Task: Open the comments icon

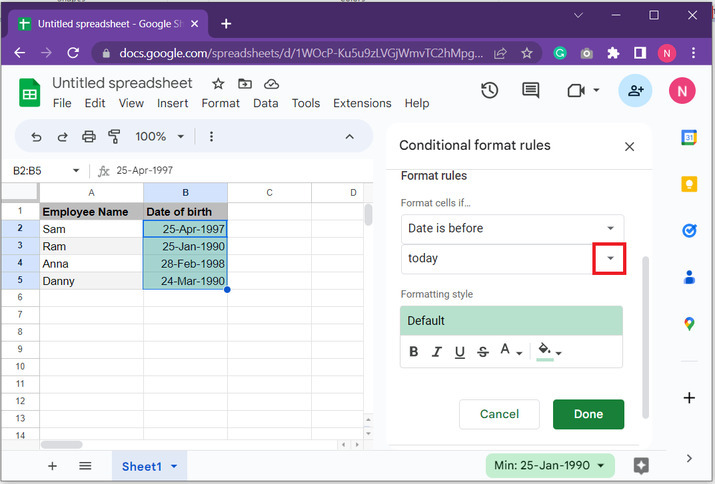Action: (530, 90)
